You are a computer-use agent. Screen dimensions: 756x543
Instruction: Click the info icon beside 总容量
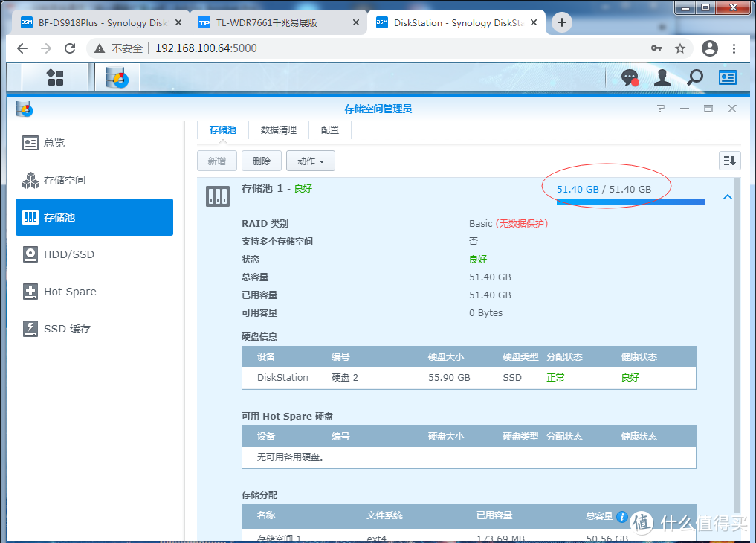coord(622,516)
